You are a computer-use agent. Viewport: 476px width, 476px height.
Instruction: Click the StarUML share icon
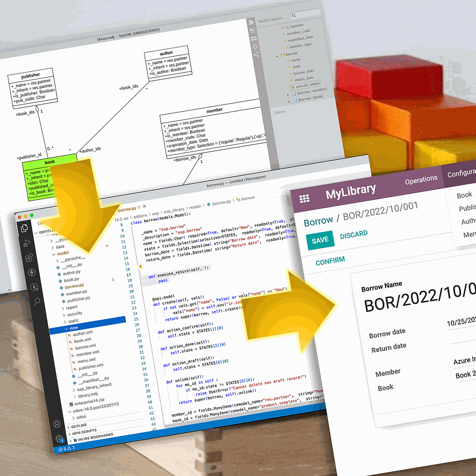pyautogui.click(x=257, y=55)
